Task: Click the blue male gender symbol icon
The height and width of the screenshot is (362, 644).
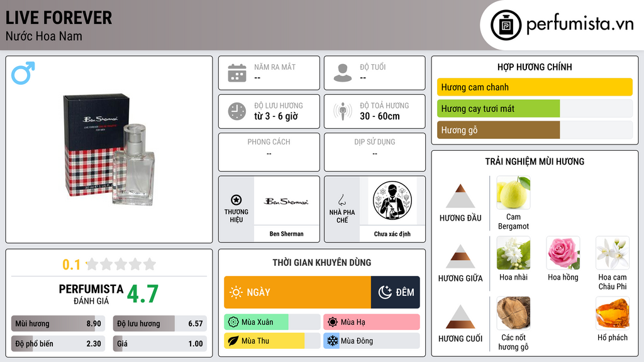Action: coord(23,73)
